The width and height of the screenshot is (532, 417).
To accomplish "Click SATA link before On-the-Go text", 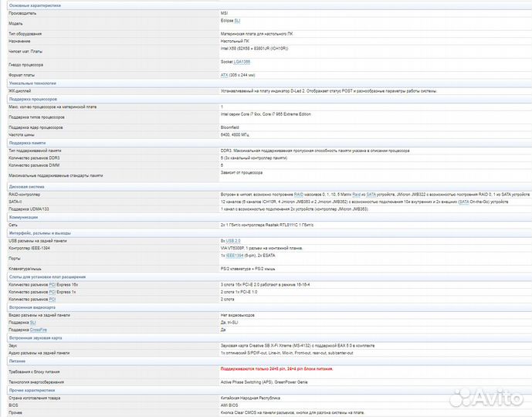I will click(464, 202).
